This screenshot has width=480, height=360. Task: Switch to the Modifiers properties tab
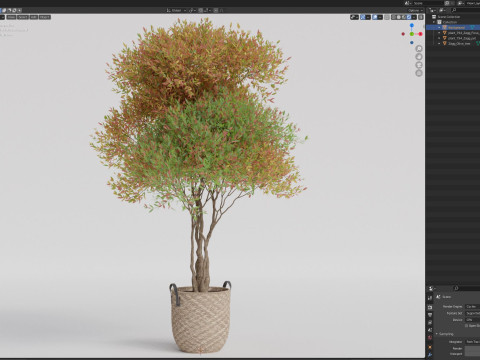click(430, 355)
